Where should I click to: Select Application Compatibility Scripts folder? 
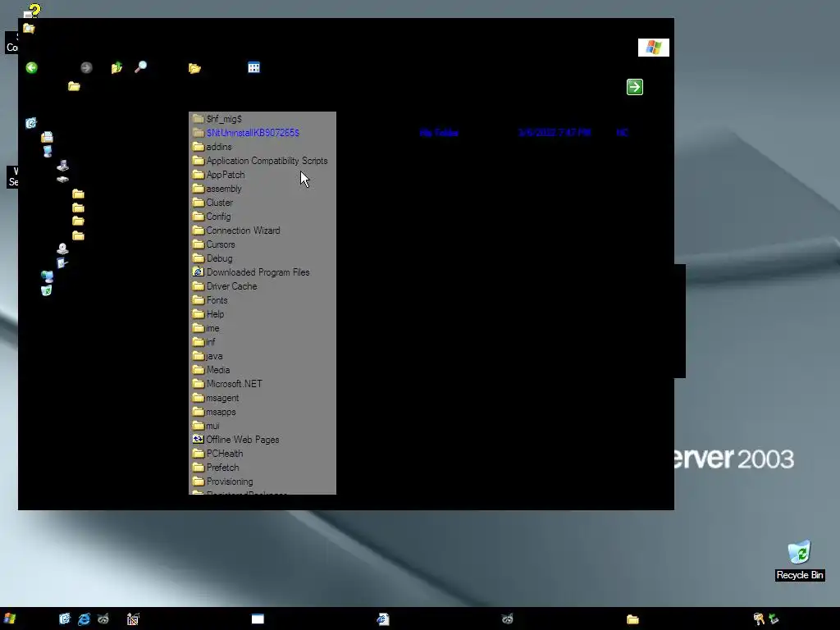(260, 161)
